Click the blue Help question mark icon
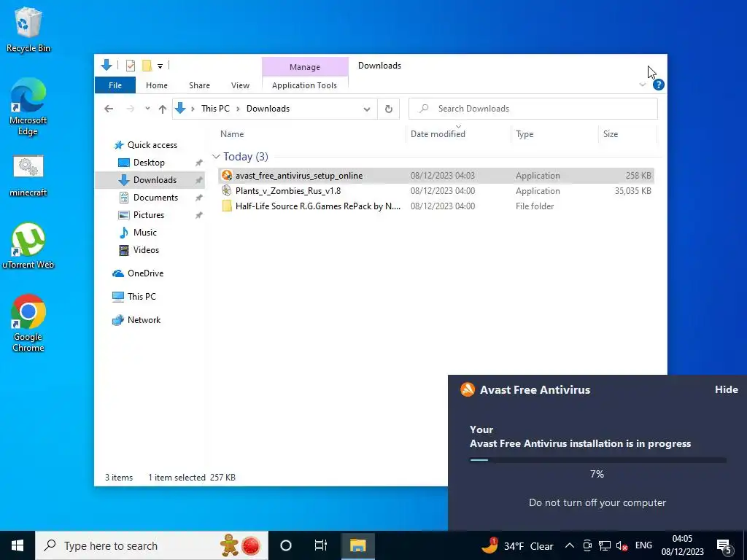The width and height of the screenshot is (747, 560). point(659,85)
